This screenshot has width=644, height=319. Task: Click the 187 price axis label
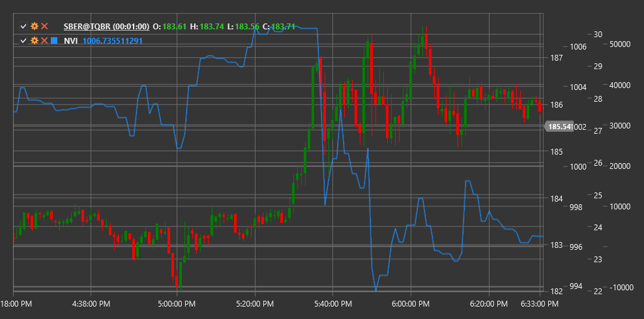tap(555, 58)
